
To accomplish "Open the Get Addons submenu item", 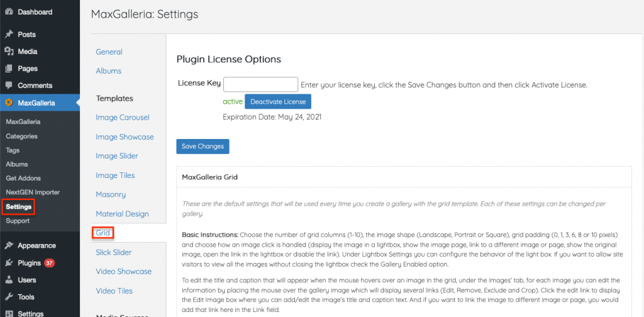I will [x=23, y=178].
